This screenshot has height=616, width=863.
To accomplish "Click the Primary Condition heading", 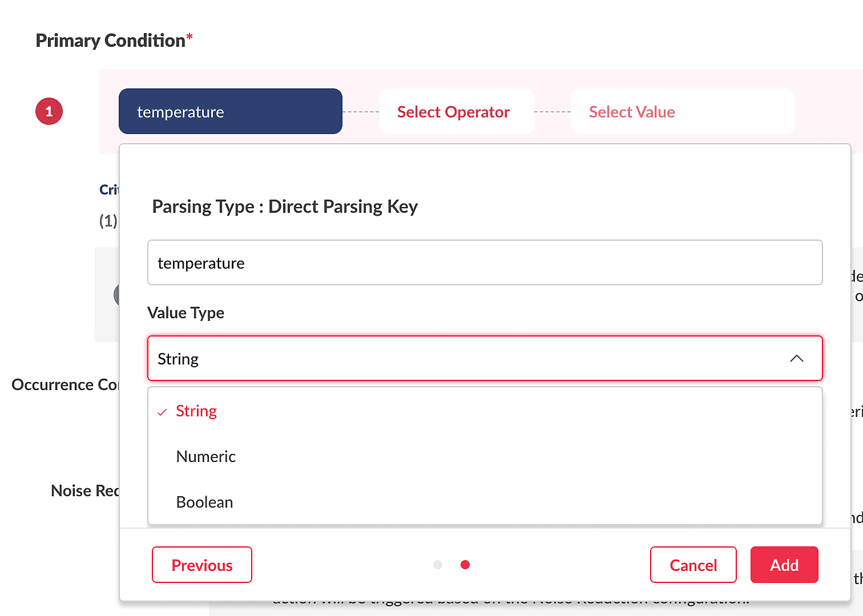I will (111, 40).
